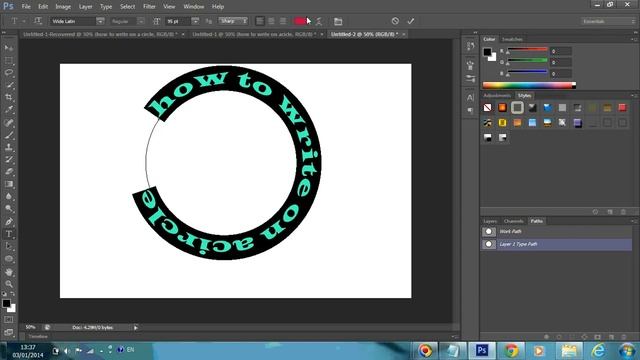Click Color panel foreground color swatch

(x=487, y=52)
